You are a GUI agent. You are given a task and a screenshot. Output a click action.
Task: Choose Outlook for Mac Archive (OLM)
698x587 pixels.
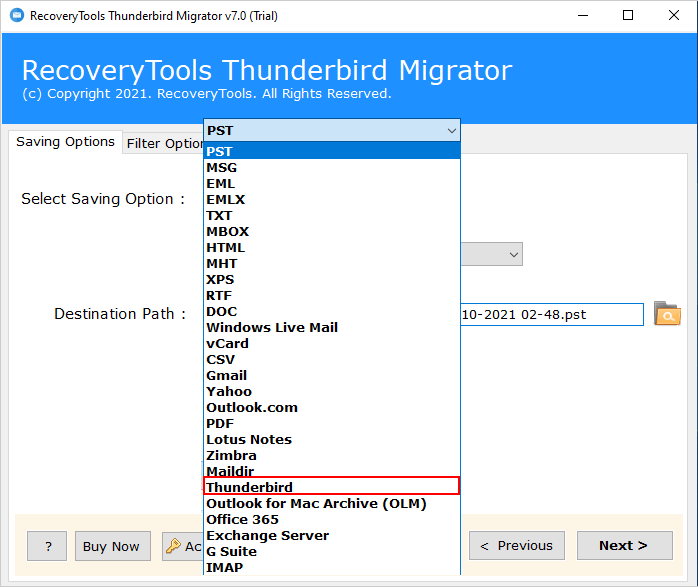[332, 504]
